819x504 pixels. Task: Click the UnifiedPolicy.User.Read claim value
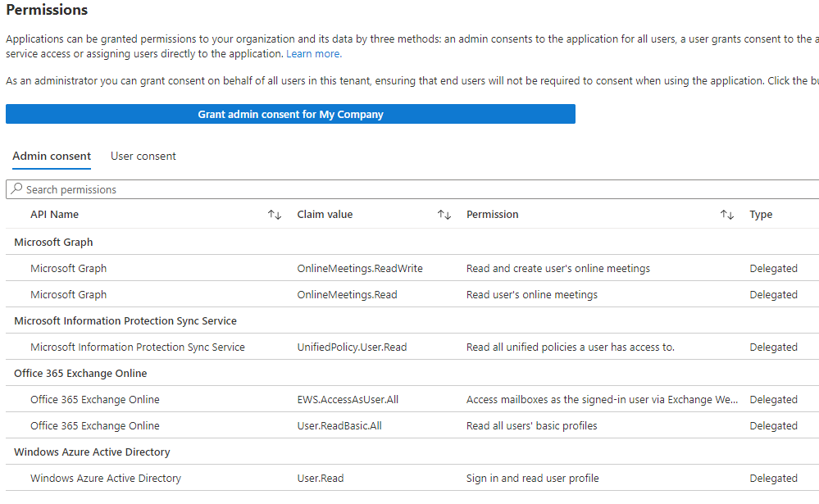click(352, 347)
